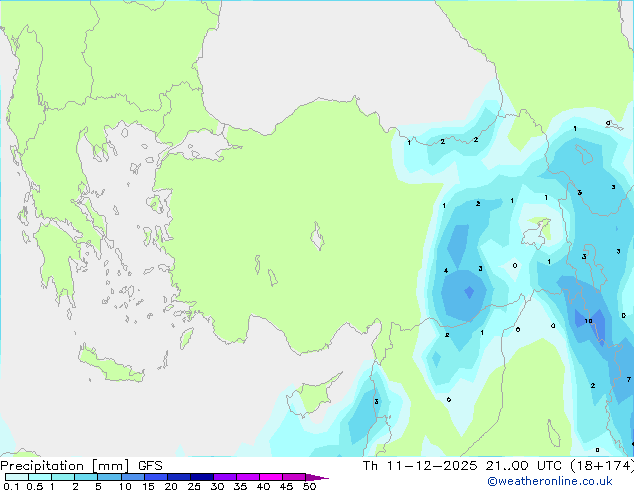Click the '50' label under the legend
The image size is (634, 490).
(x=310, y=486)
